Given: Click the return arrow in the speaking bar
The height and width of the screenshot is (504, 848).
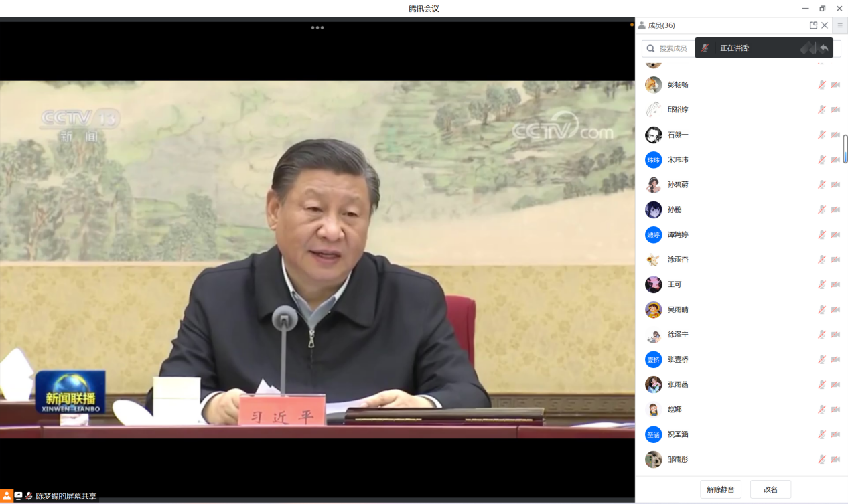Looking at the screenshot, I should click(824, 48).
